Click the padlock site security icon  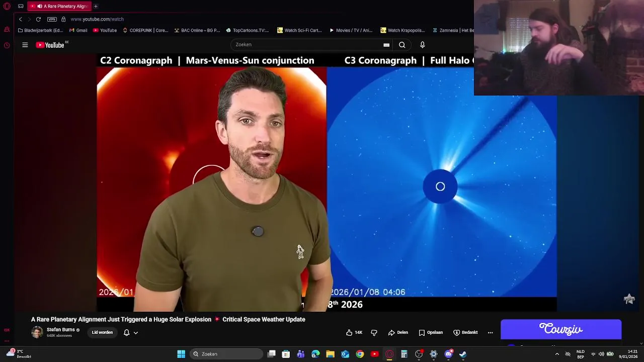63,19
